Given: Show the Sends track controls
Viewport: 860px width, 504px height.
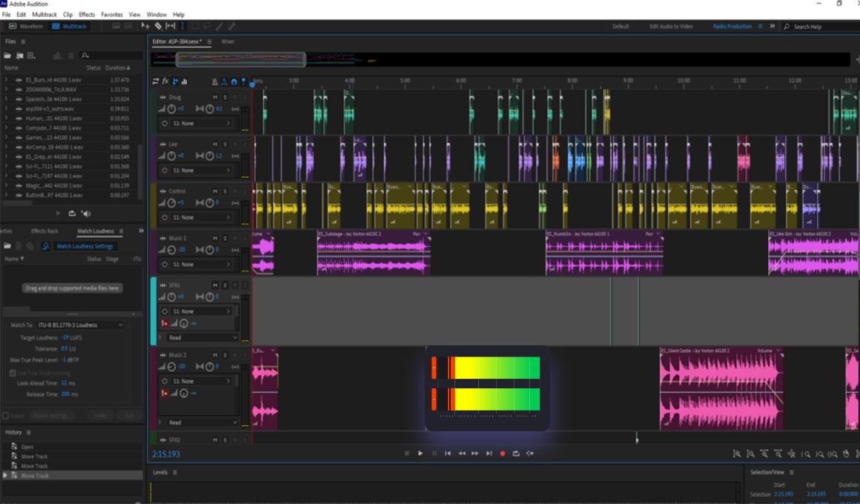Looking at the screenshot, I should pos(175,82).
